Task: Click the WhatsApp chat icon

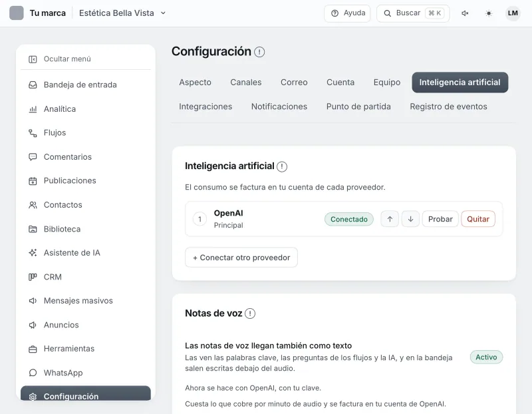Action: click(x=33, y=373)
